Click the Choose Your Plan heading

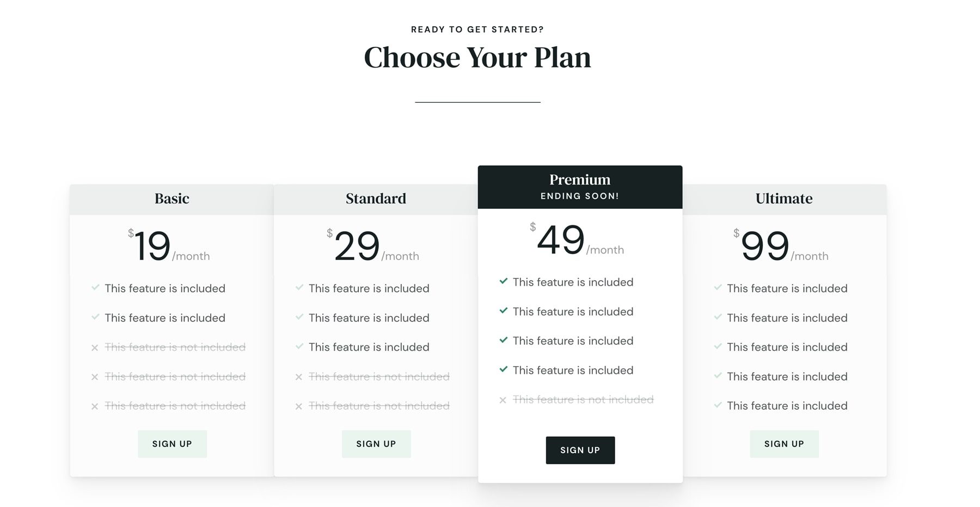coord(477,57)
